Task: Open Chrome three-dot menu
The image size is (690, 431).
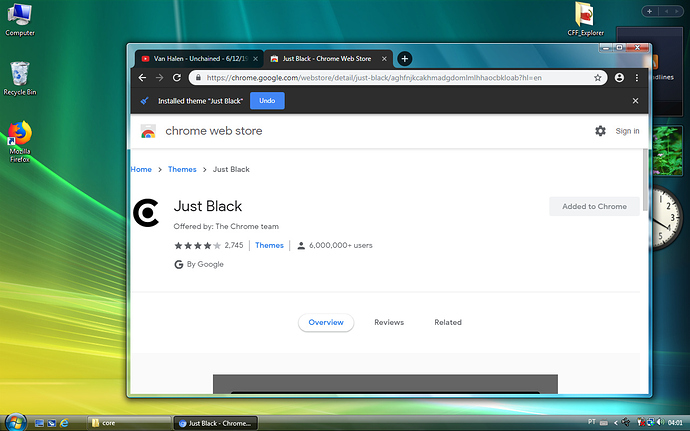Action: [637, 77]
